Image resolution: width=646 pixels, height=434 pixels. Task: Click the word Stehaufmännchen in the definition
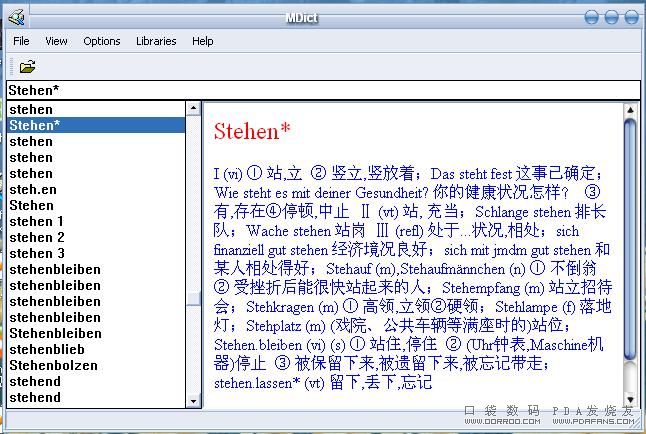pos(452,269)
